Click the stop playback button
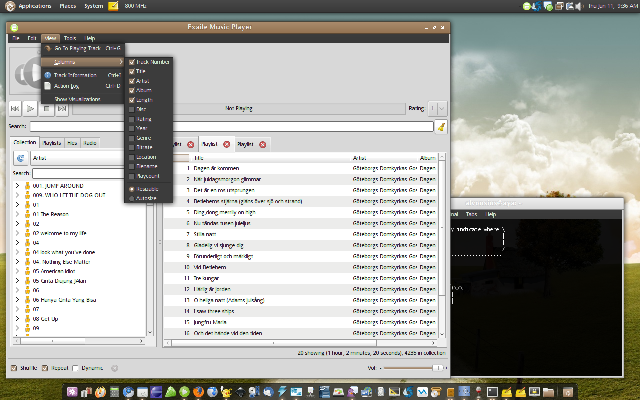 tap(46, 109)
